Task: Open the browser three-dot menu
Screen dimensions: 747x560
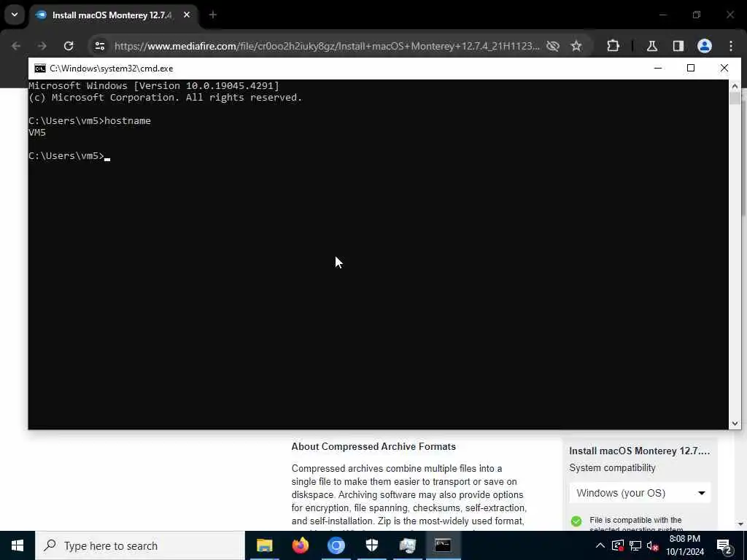Action: 731,46
